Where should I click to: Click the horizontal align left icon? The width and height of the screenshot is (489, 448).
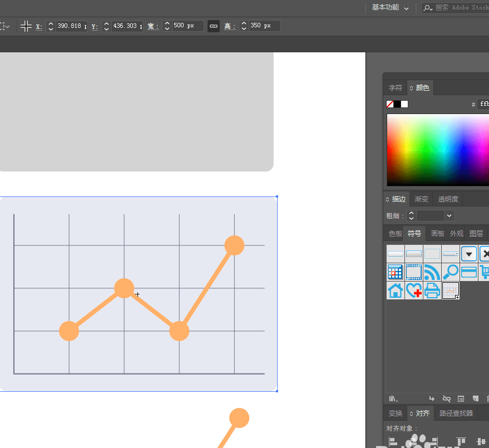(x=393, y=441)
